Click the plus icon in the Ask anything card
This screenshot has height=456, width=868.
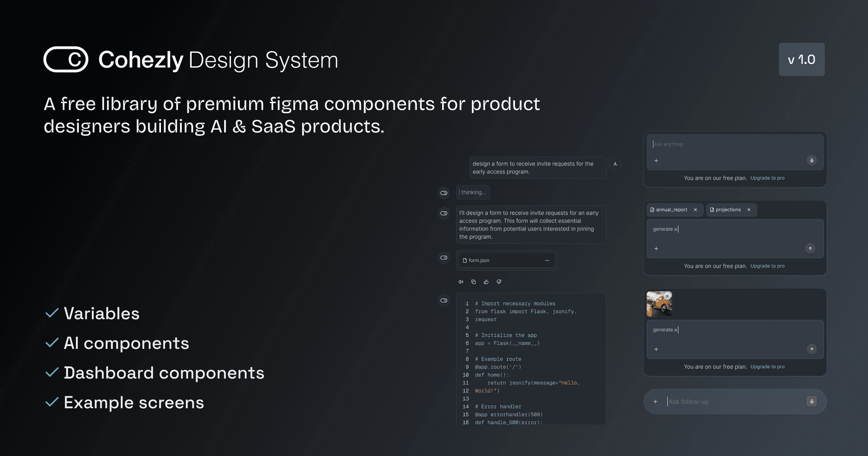(x=656, y=161)
